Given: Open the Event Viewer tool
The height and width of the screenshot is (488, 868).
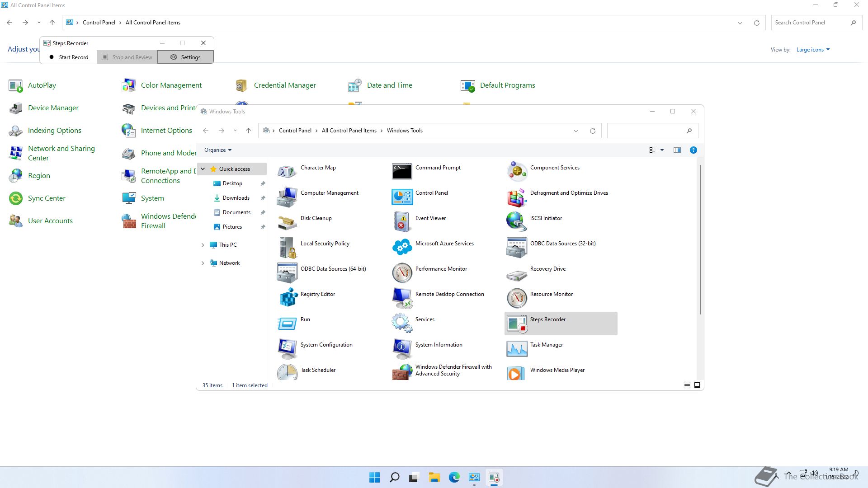Looking at the screenshot, I should coord(402,221).
